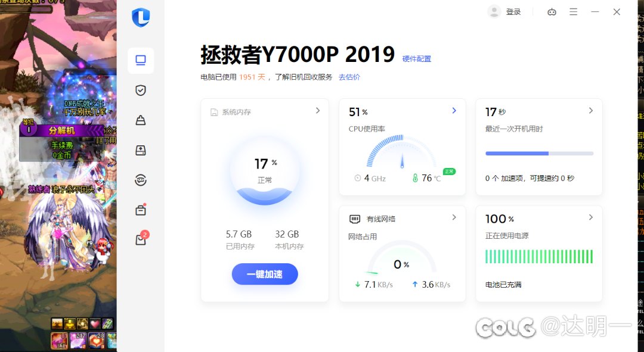Click the 51% CPU usage value
Screen dimensions: 644x352
point(358,112)
